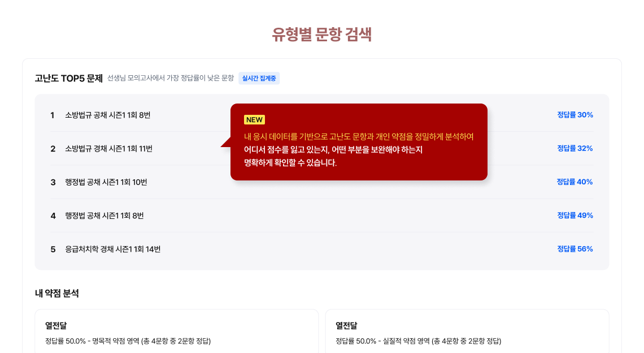Click tooltip text 명확하게 확인할 수 있습니다.
This screenshot has height=353, width=644.
290,163
